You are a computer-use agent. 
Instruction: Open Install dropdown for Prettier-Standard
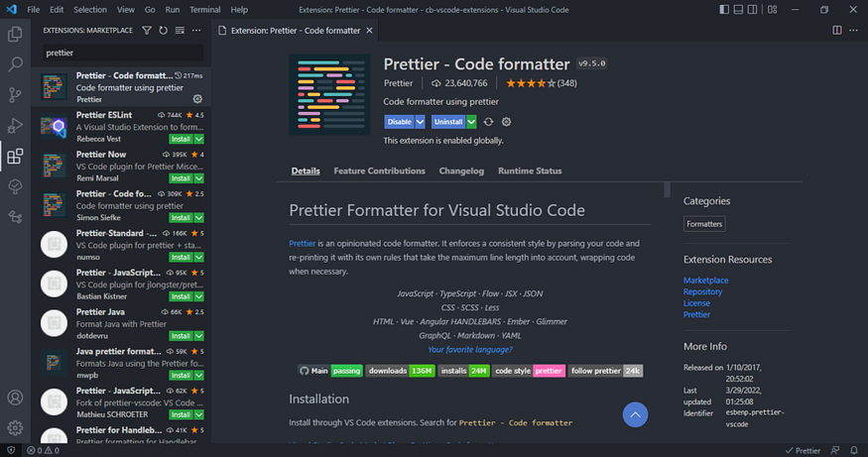pos(199,258)
